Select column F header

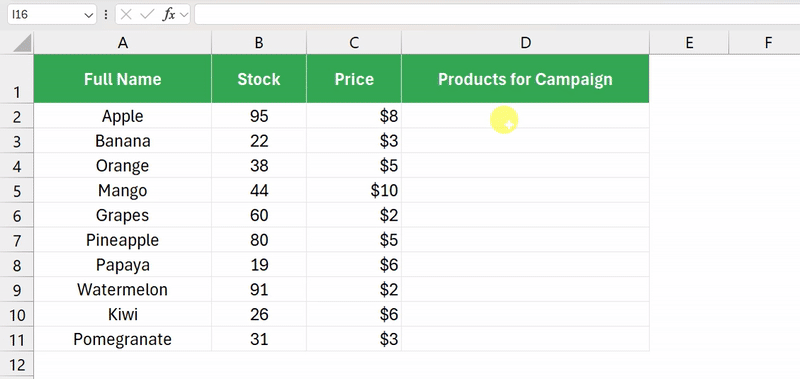pos(768,43)
